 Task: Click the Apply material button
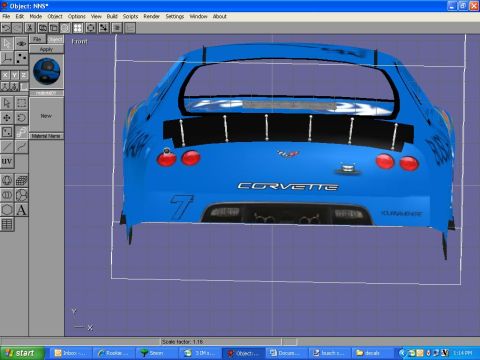click(x=46, y=49)
